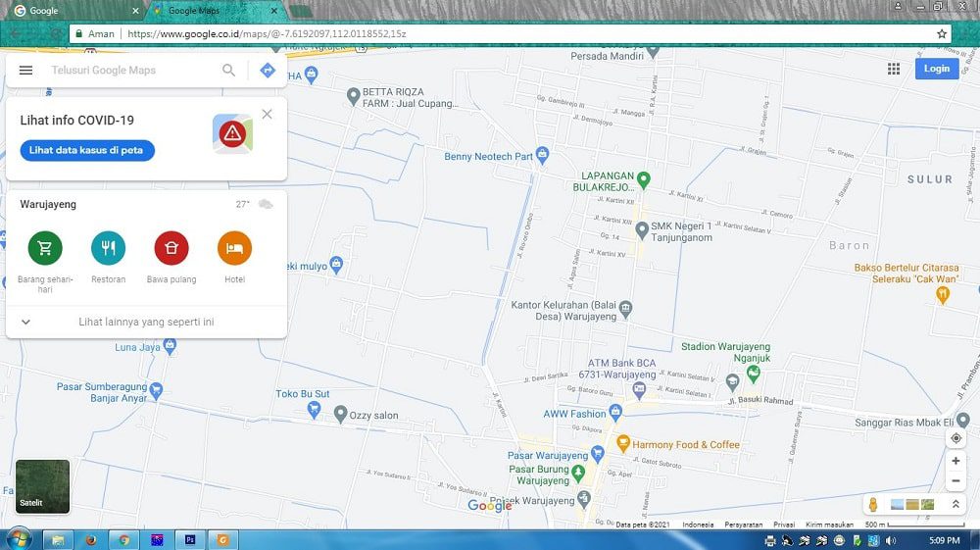Click the imagery thumbnails next to pegman

coord(912,504)
